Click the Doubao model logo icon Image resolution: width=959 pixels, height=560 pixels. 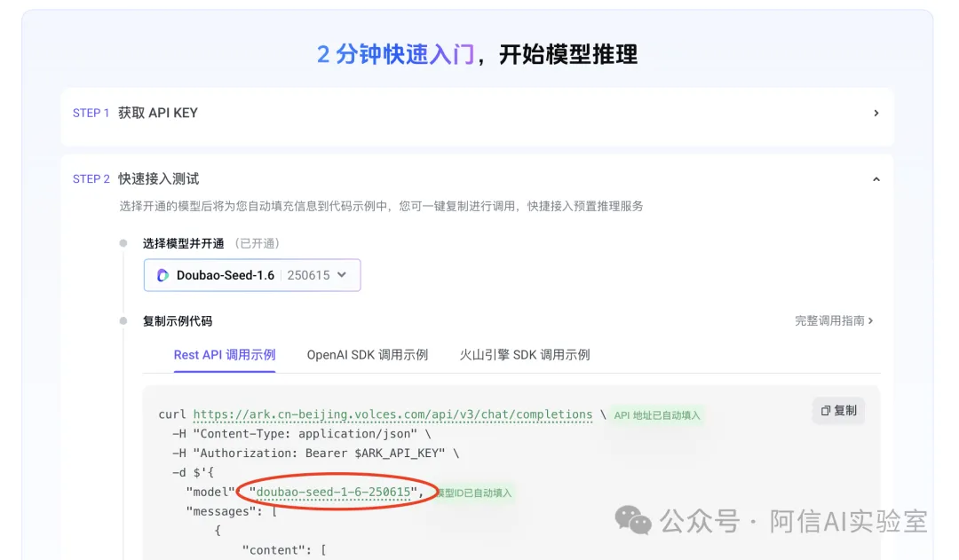click(162, 275)
